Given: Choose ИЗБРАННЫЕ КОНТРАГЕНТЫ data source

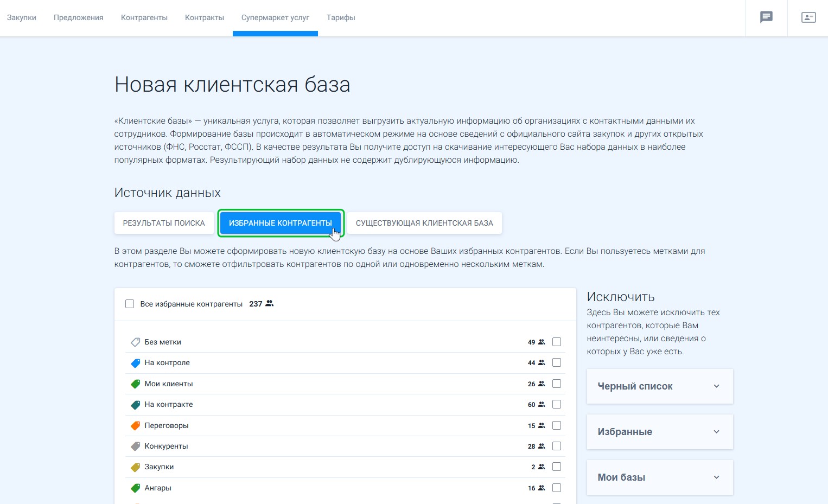Looking at the screenshot, I should (x=281, y=223).
